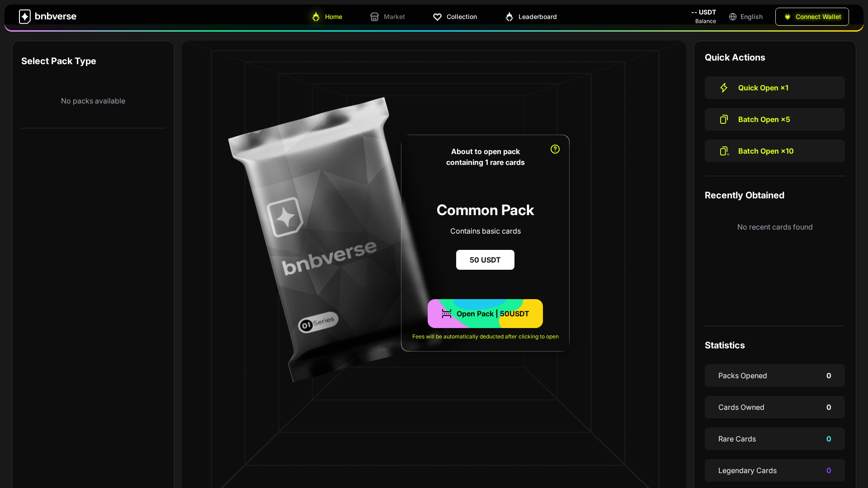Click the Packs Opened statistic row
Viewport: 868px width, 488px height.
(x=775, y=375)
